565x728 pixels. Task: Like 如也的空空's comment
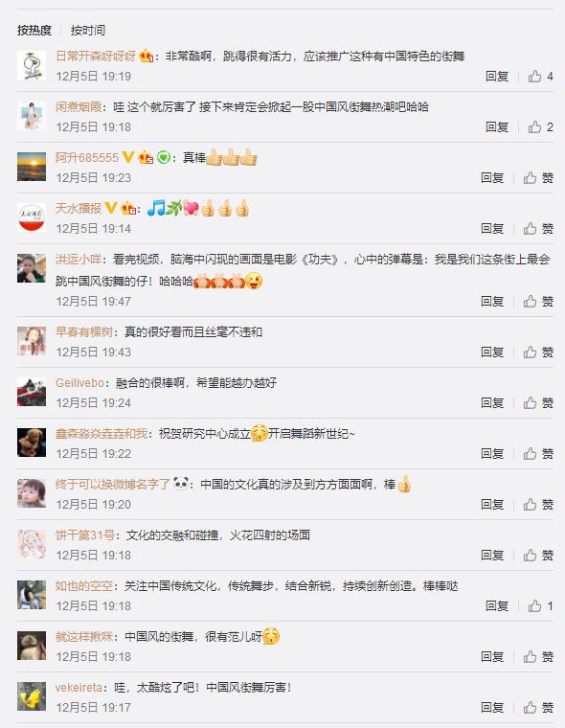pos(540,606)
